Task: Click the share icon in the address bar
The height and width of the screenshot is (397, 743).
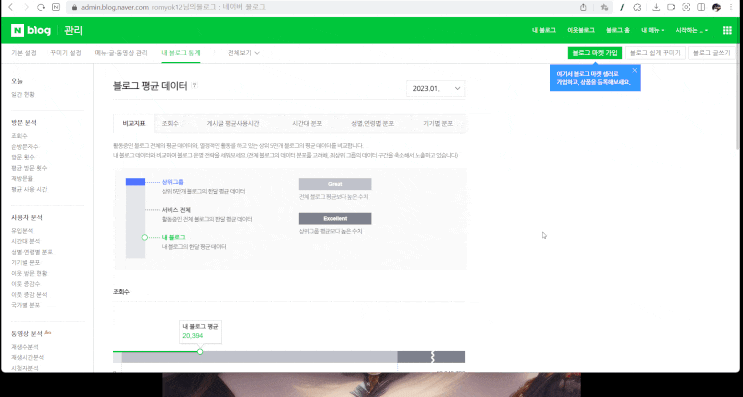Action: coord(583,7)
